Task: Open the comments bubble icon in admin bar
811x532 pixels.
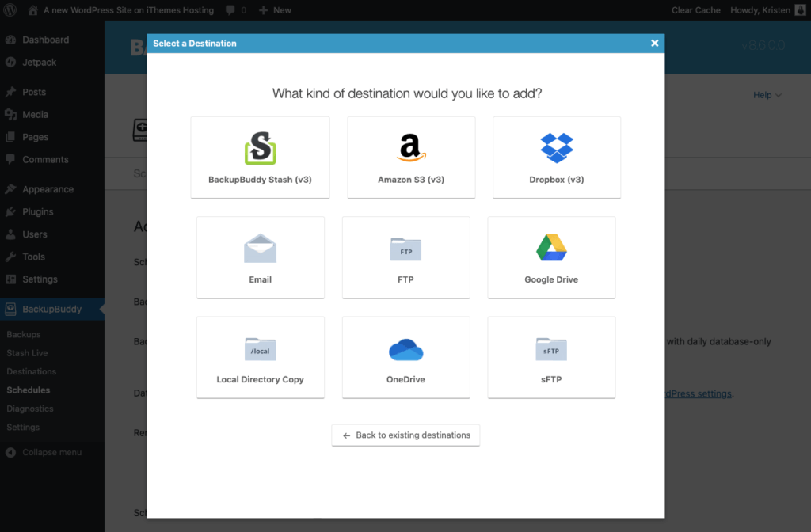Action: tap(230, 10)
